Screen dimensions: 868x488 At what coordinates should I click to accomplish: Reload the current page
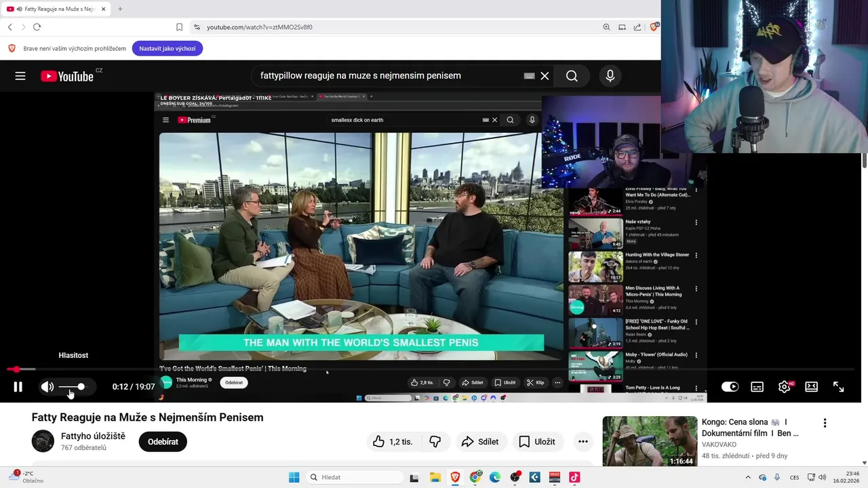coord(37,27)
